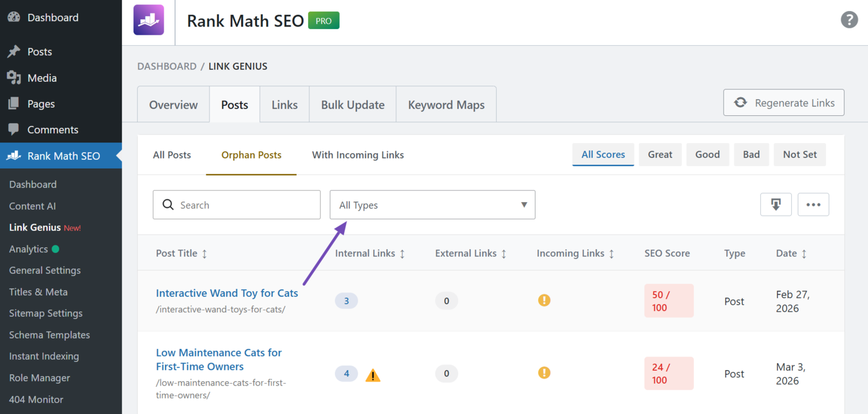Viewport: 868px width, 414px height.
Task: Click the Dashboard gauge icon in sidebar
Action: 14,17
